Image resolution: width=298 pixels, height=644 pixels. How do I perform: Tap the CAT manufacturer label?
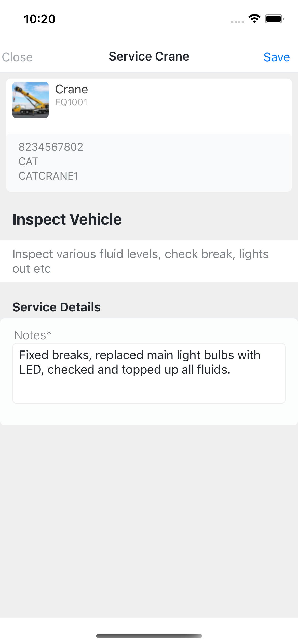point(28,161)
